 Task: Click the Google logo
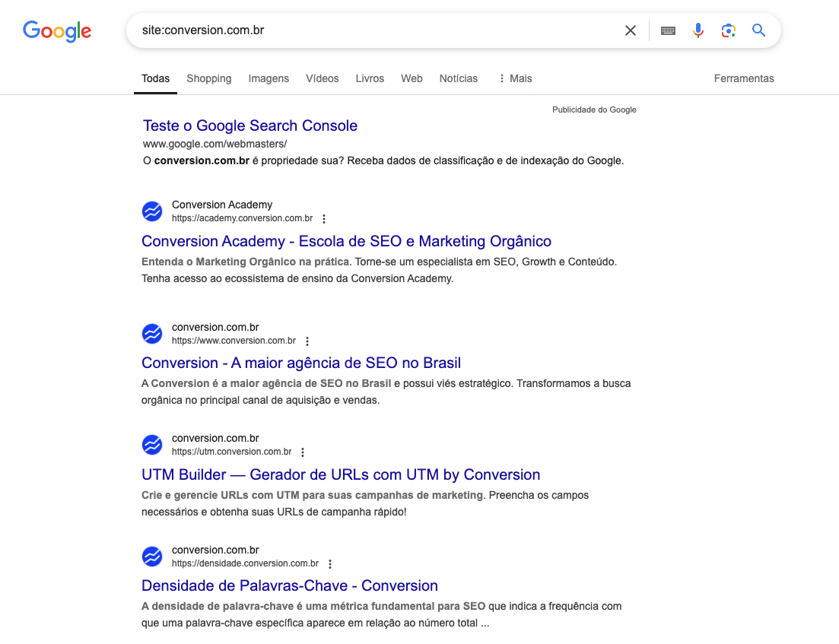click(x=57, y=31)
